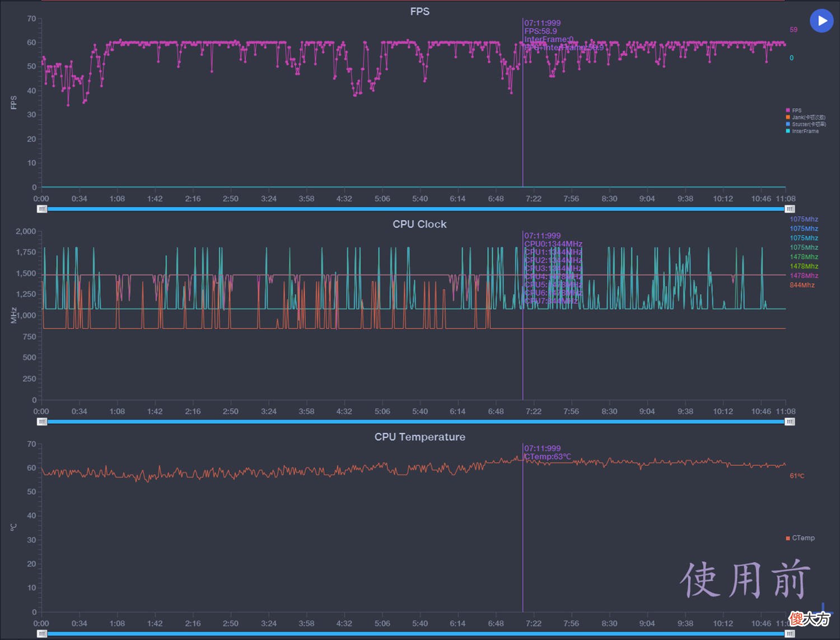This screenshot has height=640, width=840.
Task: Click the 07:11:999 timestamp in the CPU Clock chart
Action: 542,236
